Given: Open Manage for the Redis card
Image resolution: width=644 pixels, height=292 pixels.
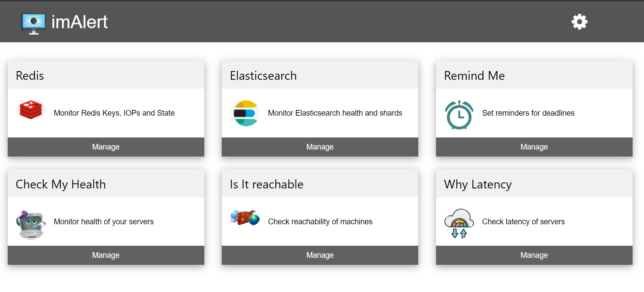Looking at the screenshot, I should pos(106,147).
